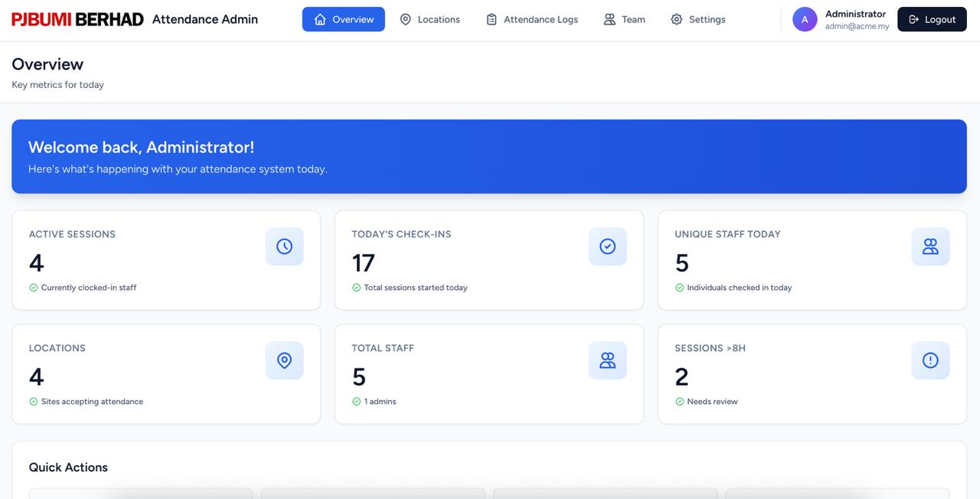Switch to the Team section

click(x=624, y=19)
